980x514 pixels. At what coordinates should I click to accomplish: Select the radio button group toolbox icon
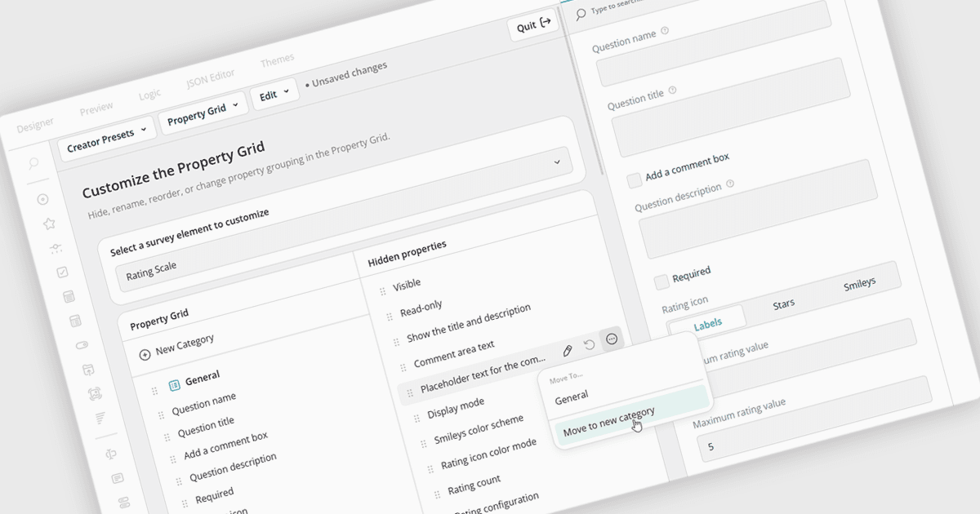(x=43, y=199)
